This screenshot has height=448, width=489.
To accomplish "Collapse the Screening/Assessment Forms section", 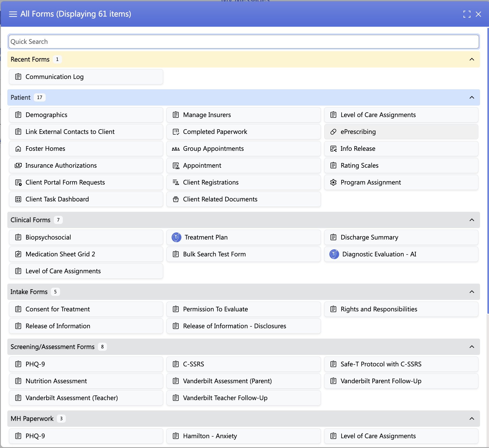I will 472,347.
